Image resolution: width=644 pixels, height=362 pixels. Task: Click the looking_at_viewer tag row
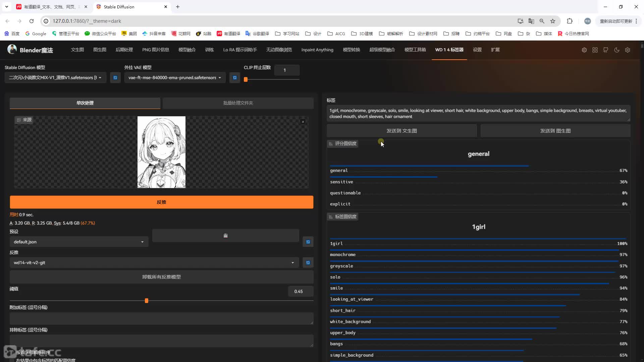point(479,299)
